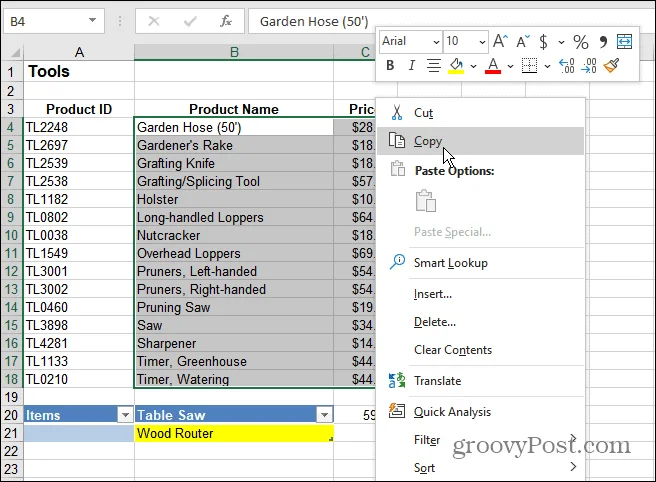Click Decrease Decimal icon

pyautogui.click(x=589, y=66)
